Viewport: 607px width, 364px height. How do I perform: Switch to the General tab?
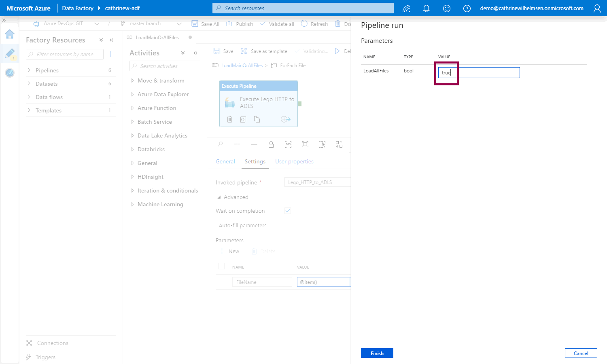[x=225, y=161]
